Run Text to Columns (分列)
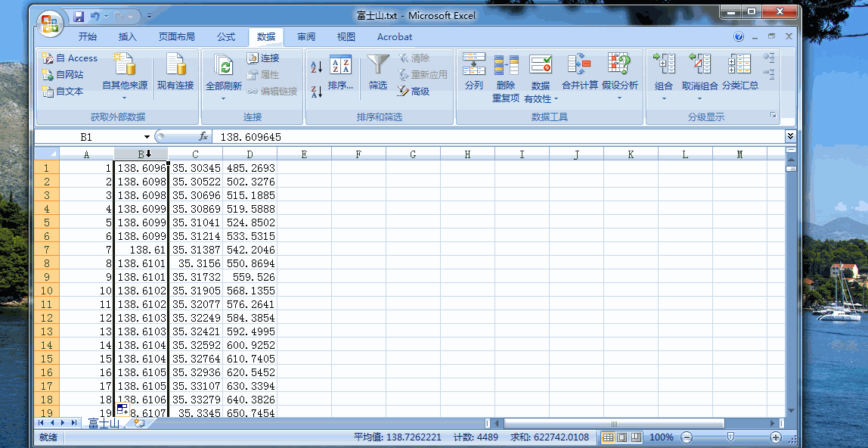 point(474,71)
